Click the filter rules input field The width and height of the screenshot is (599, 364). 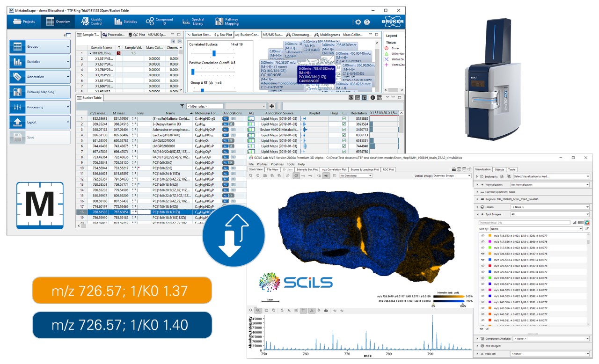point(204,106)
